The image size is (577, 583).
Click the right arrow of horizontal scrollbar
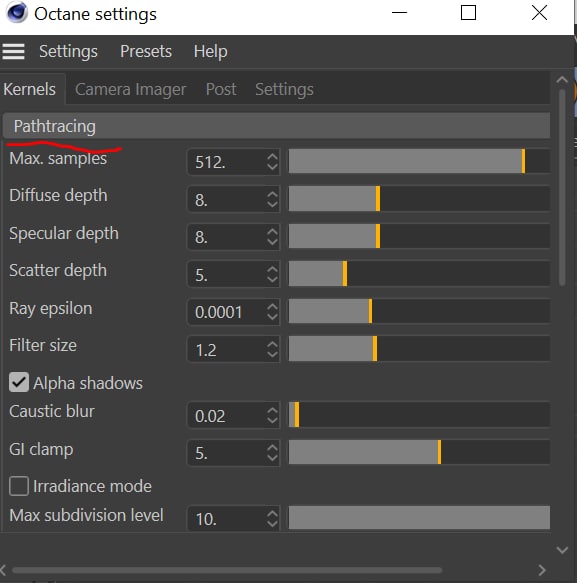pyautogui.click(x=542, y=570)
